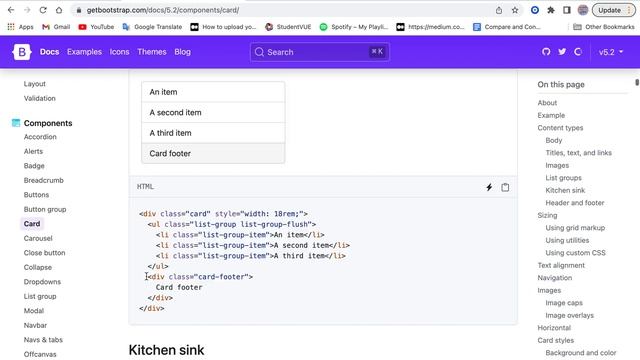The height and width of the screenshot is (360, 640).
Task: Open the Spotify – My Playlist bookmark
Action: (354, 27)
